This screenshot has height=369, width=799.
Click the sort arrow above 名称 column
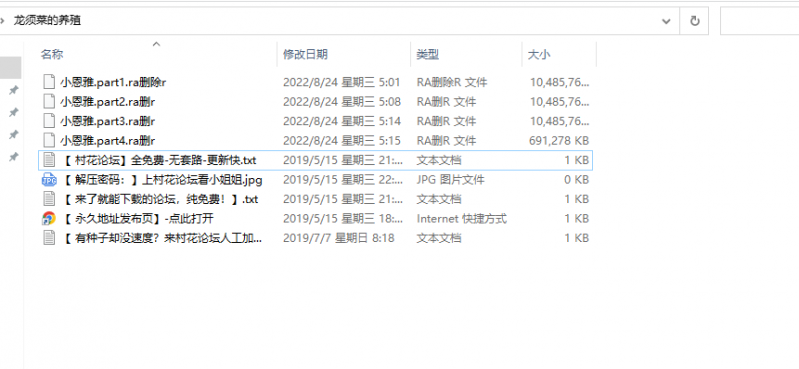pos(156,44)
